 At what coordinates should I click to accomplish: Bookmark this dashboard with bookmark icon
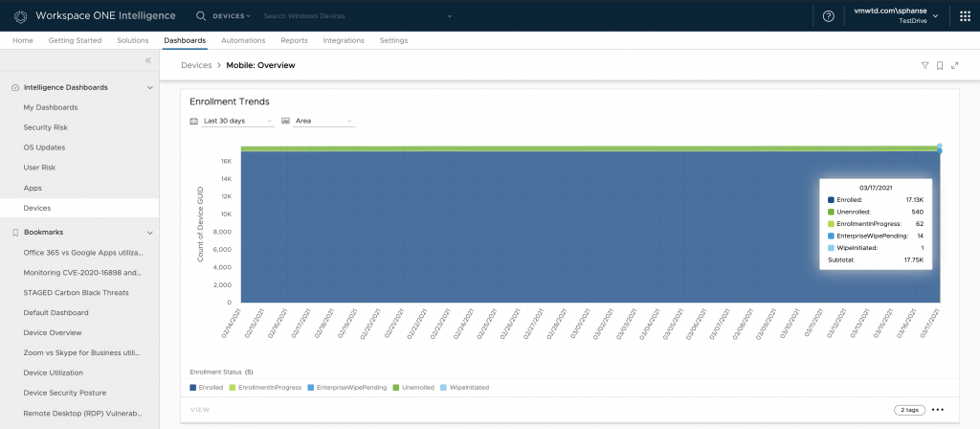(x=940, y=65)
